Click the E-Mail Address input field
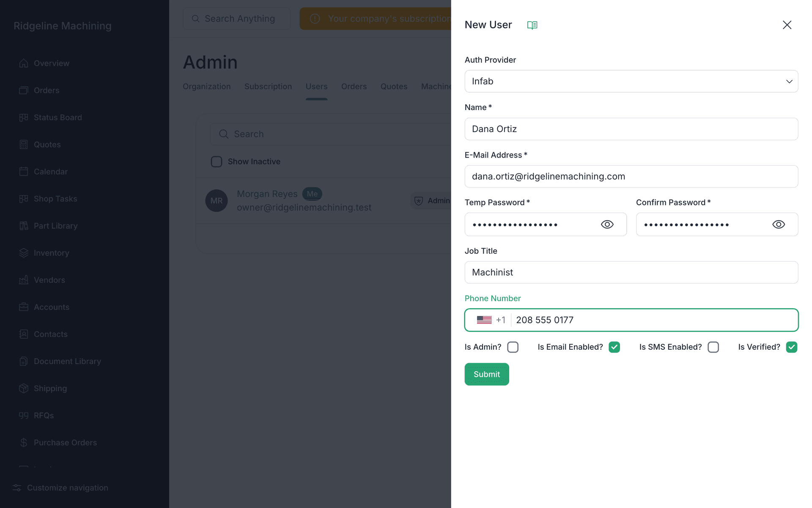Viewport: 812px width, 508px height. pos(631,177)
